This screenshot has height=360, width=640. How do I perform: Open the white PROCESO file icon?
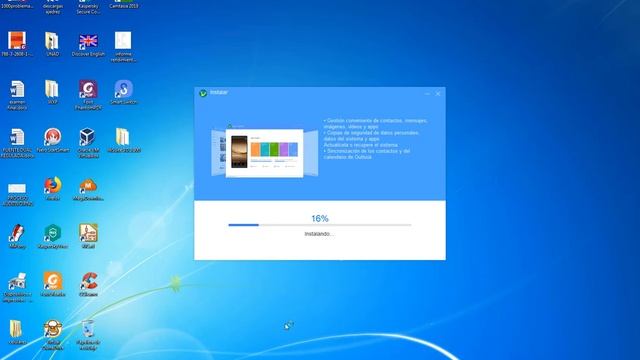(x=17, y=189)
